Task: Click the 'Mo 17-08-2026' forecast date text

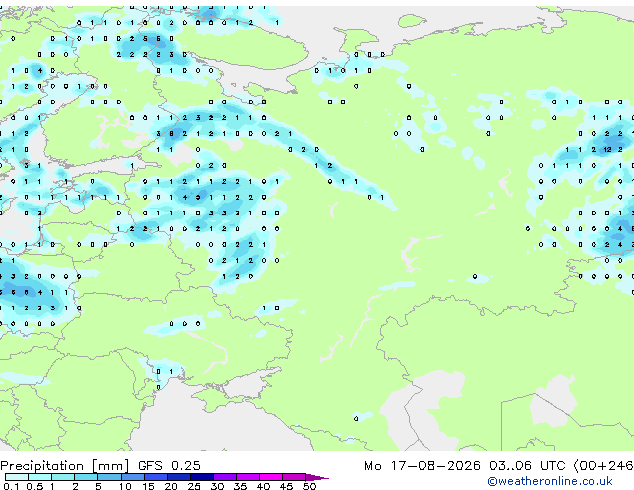Action: tap(422, 466)
